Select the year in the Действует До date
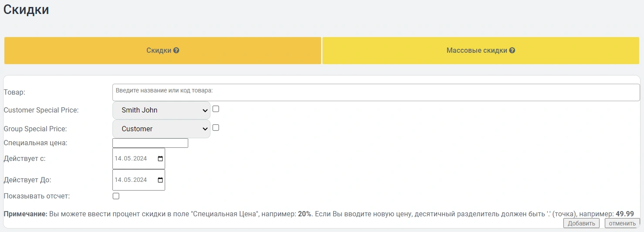Viewport: 644px width, 232px height. pos(139,180)
